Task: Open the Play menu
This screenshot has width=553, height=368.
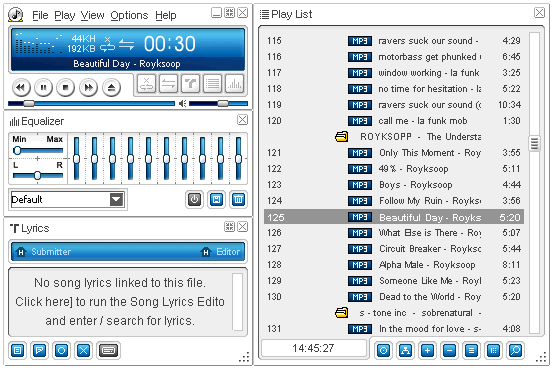Action: click(x=65, y=15)
